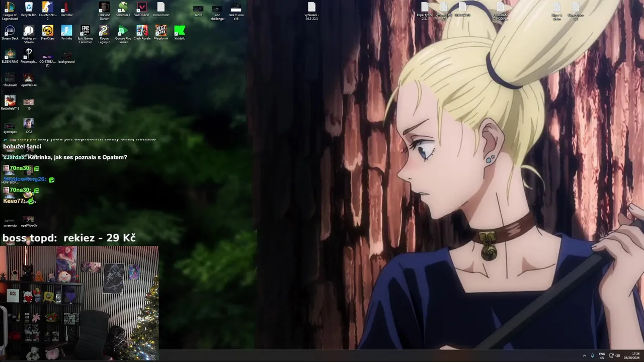
Task: Select the Clash Royale shortcut
Action: point(142,33)
